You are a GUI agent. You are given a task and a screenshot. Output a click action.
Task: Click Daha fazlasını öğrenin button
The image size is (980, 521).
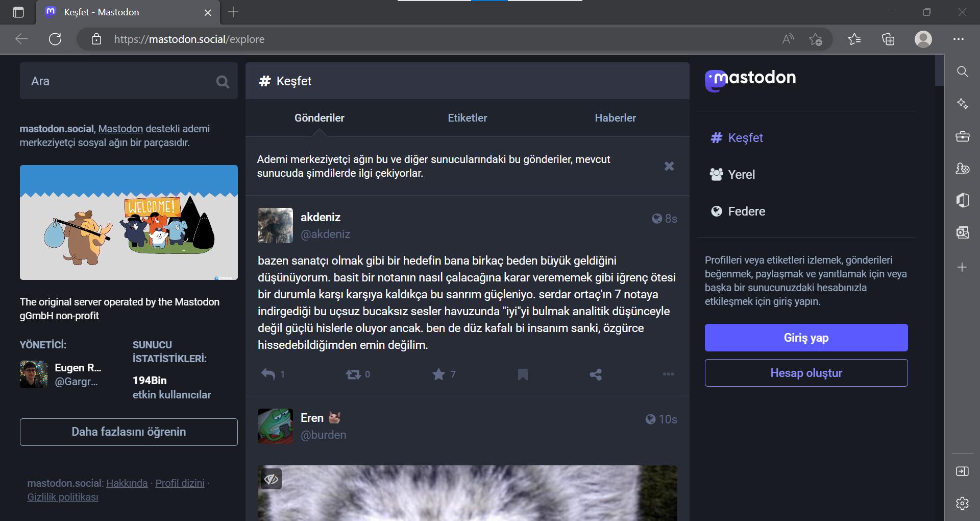[x=129, y=432]
